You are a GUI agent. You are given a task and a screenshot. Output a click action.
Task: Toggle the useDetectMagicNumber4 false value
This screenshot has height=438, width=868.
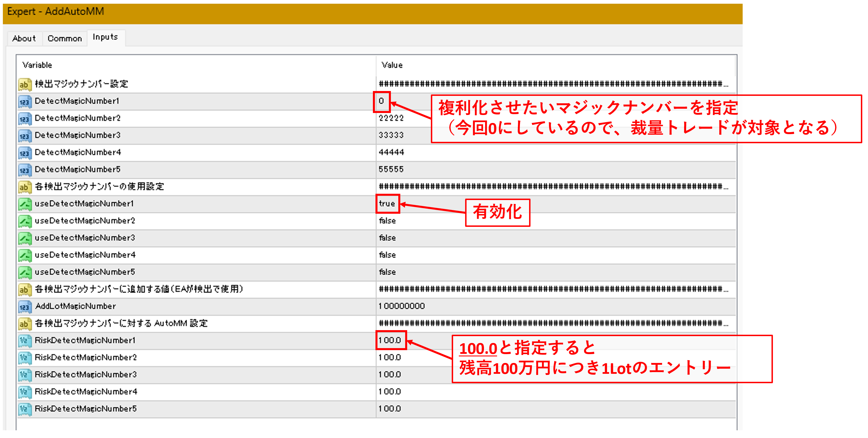[x=387, y=255]
